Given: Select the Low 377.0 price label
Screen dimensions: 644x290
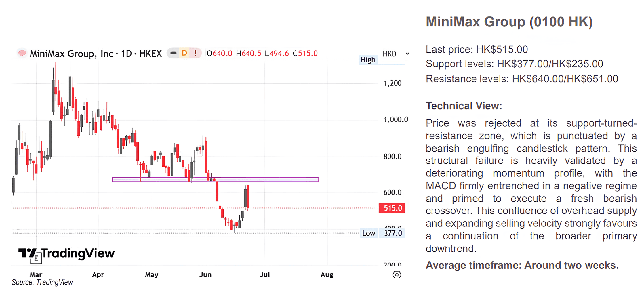Looking at the screenshot, I should click(x=382, y=233).
